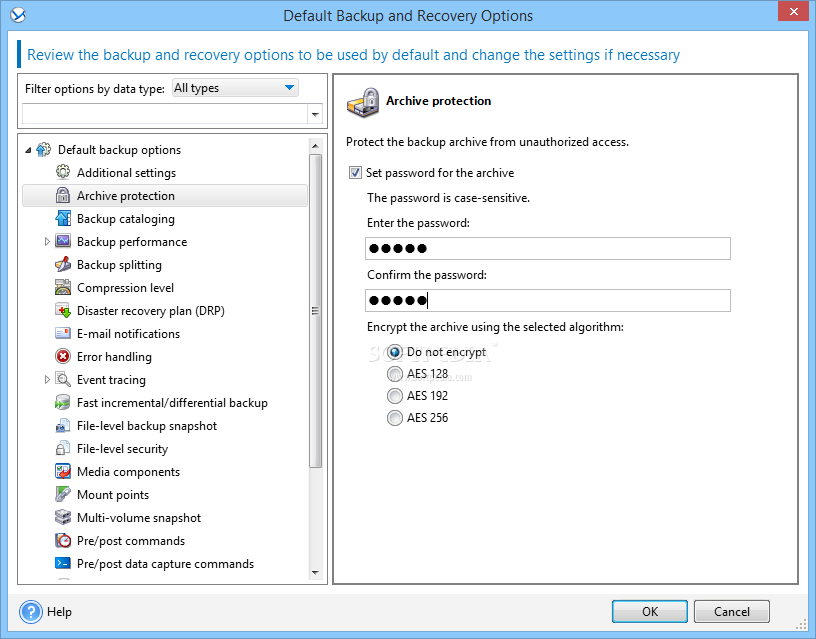
Task: Click the File-level backup snapshot icon
Action: 63,425
